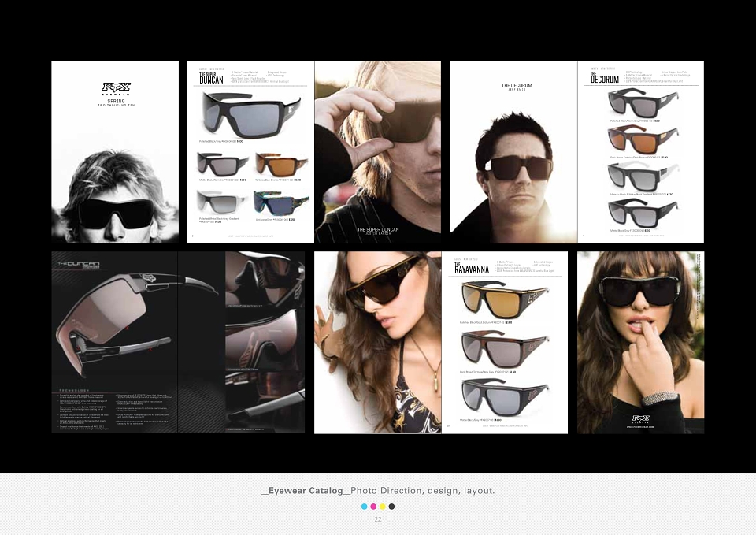Click the Rayavanna heading on product page
This screenshot has width=756, height=535.
coord(472,269)
